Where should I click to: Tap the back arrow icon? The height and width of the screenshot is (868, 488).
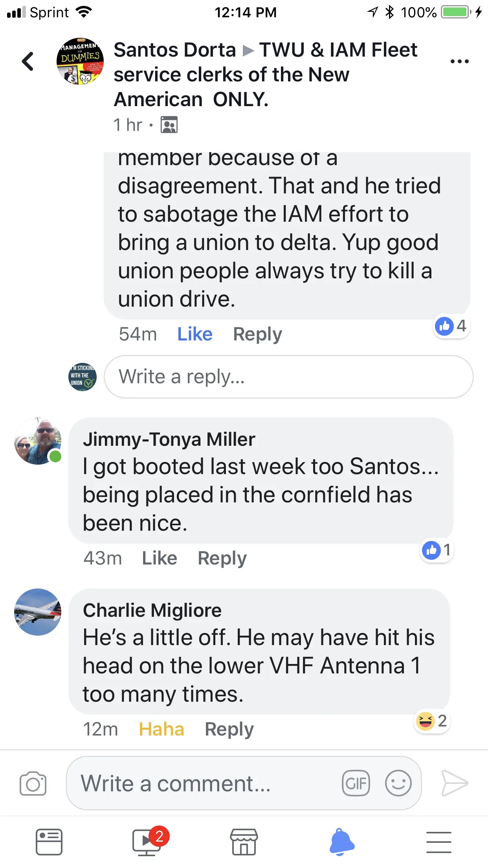(x=28, y=61)
